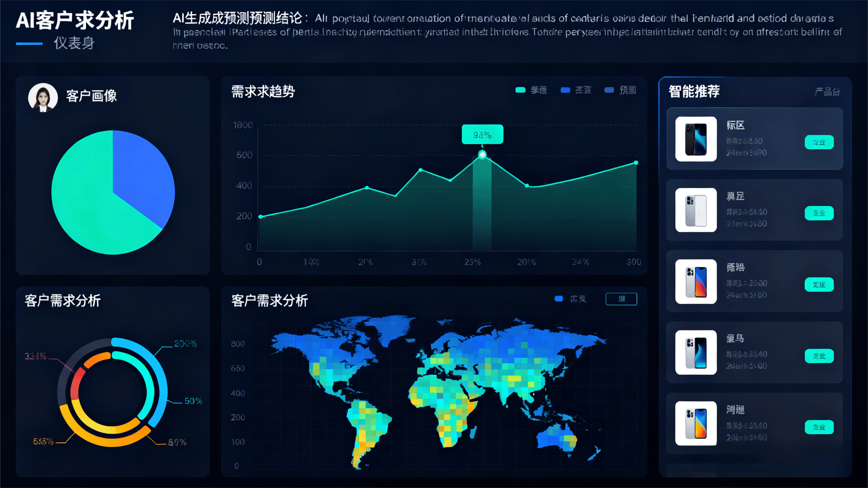This screenshot has height=488, width=868.
Task: Click the customer avatar portrait icon
Action: coord(43,97)
